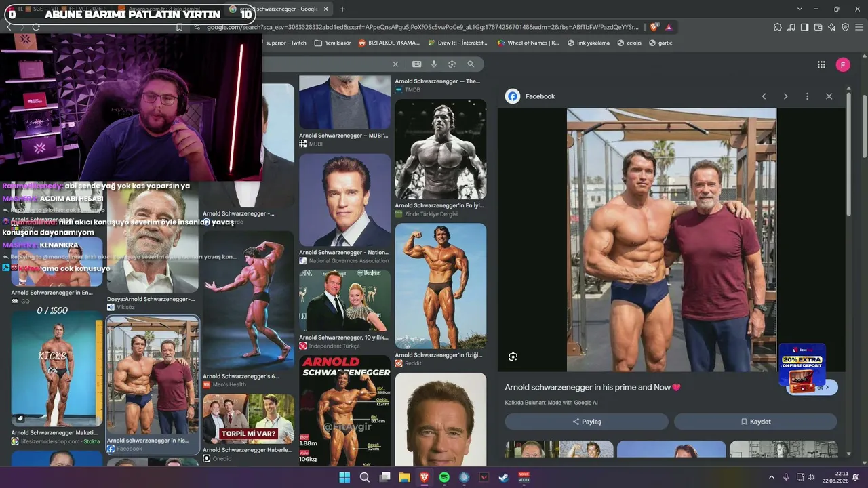Open File Explorer from the taskbar
The image size is (868, 488).
click(404, 477)
